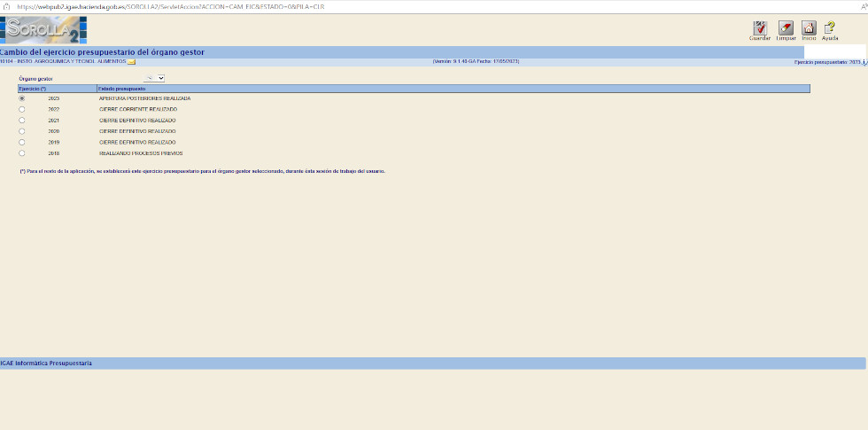Select the 2023 ejercicio radio button
The height and width of the screenshot is (430, 868).
pos(21,98)
